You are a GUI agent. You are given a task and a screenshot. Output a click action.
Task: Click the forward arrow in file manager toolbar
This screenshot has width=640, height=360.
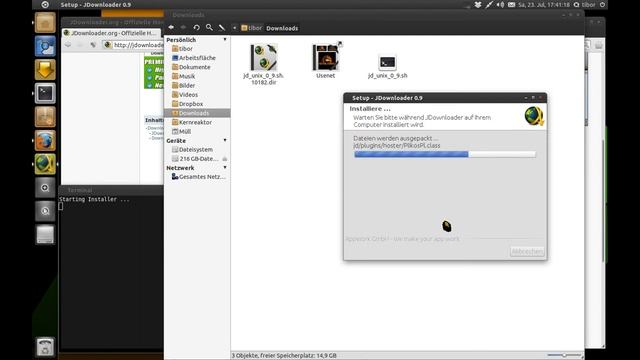click(x=183, y=27)
